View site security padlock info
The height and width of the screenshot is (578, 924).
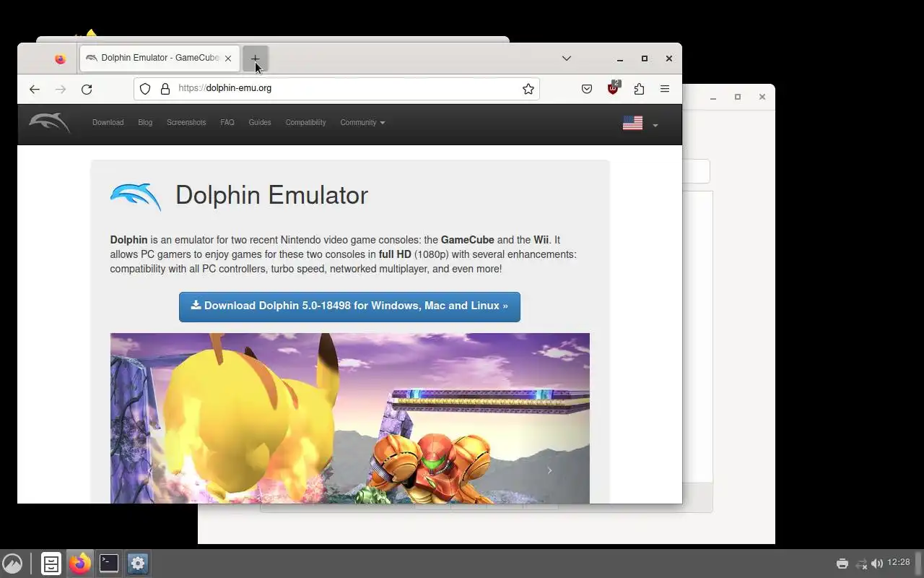point(165,89)
